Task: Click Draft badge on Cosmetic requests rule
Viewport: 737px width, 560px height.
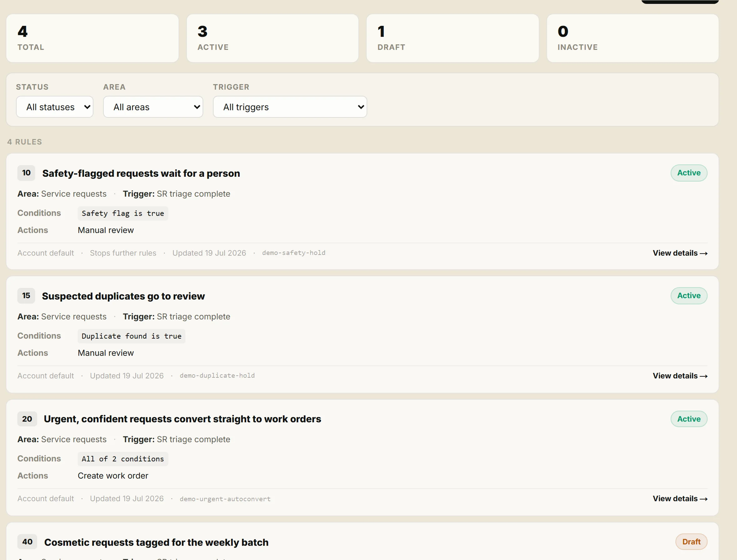Action: click(x=691, y=542)
